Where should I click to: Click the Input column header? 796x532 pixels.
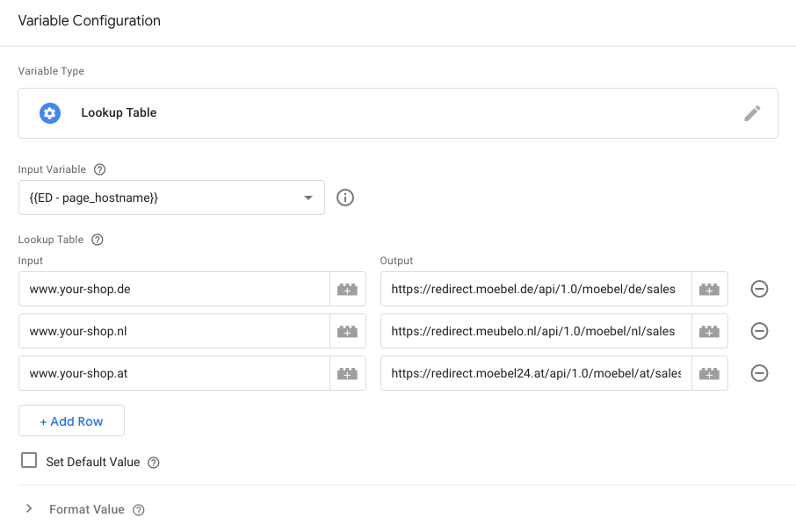point(31,261)
